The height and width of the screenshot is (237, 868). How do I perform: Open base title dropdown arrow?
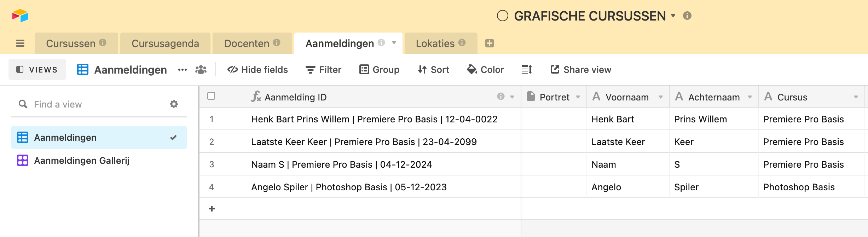[673, 16]
